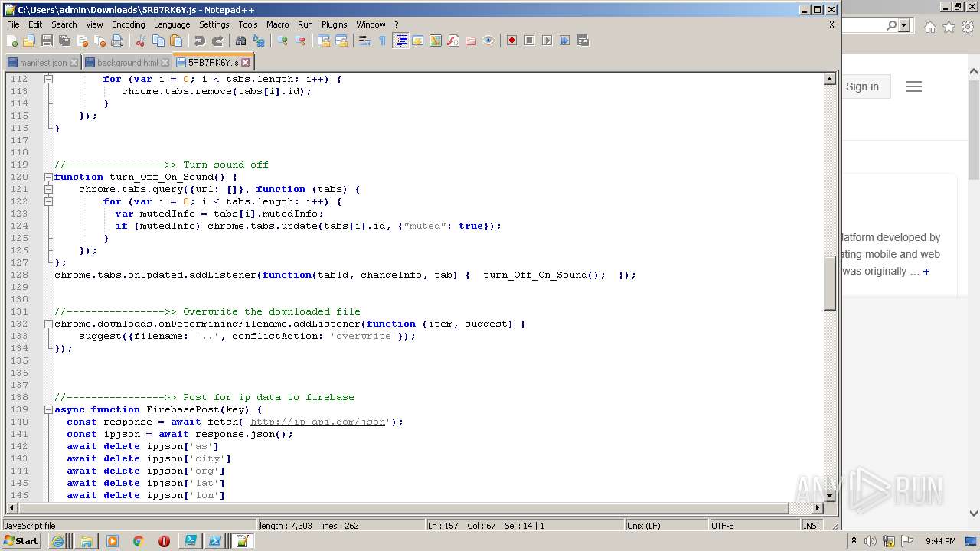Click the Copy toolbar icon
The width and height of the screenshot is (980, 551).
coord(158,41)
